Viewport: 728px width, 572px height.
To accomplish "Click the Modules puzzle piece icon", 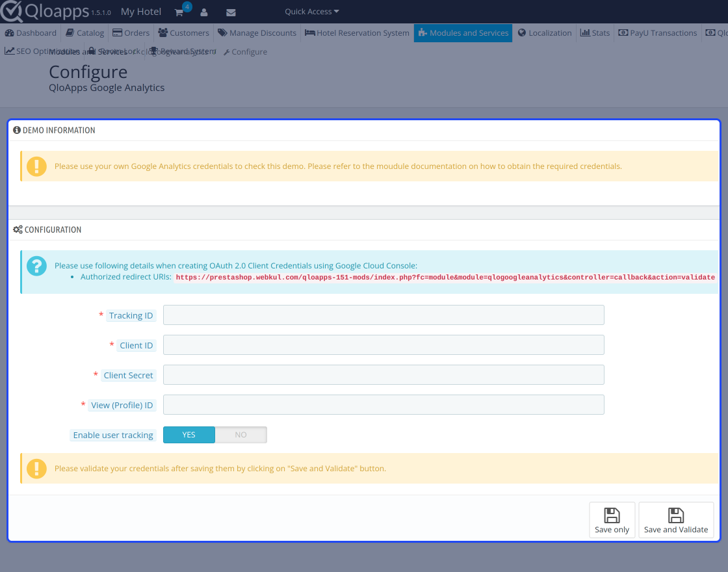I will tap(422, 32).
